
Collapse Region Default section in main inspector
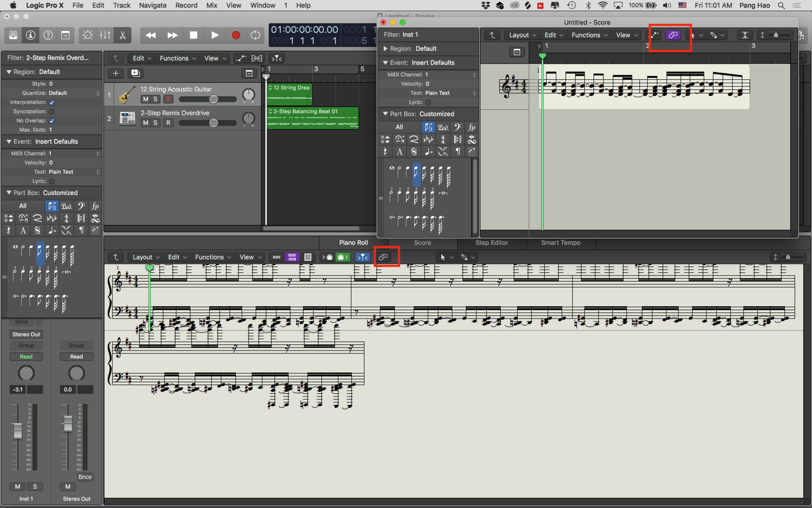coord(9,72)
